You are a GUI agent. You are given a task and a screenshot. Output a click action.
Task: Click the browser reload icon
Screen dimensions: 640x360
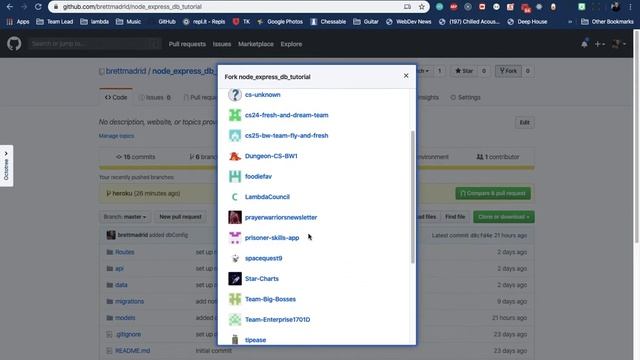[x=38, y=7]
